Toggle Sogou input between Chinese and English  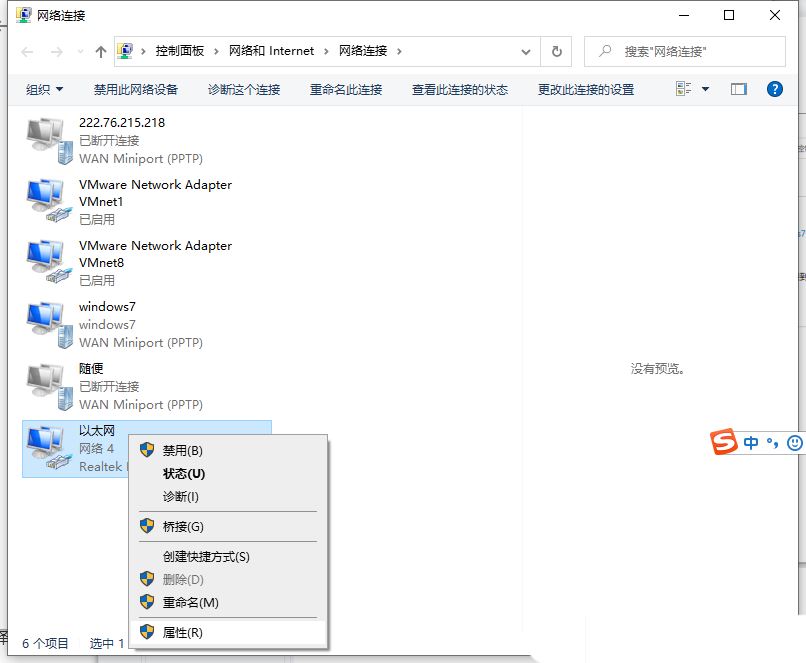[750, 441]
